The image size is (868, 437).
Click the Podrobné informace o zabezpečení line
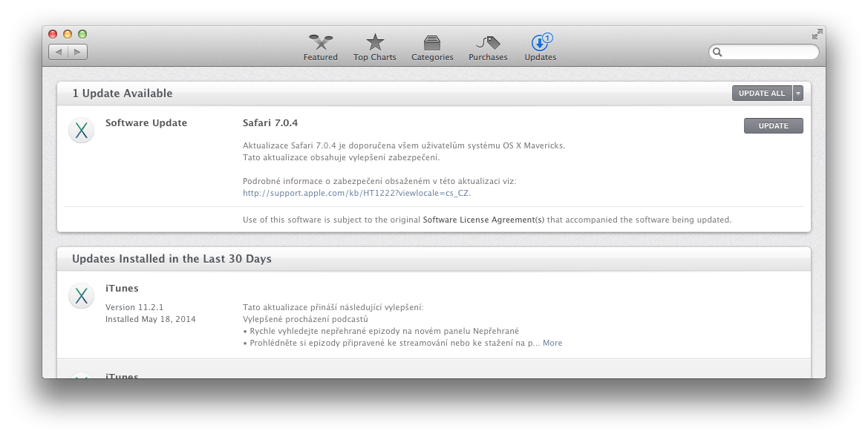379,181
